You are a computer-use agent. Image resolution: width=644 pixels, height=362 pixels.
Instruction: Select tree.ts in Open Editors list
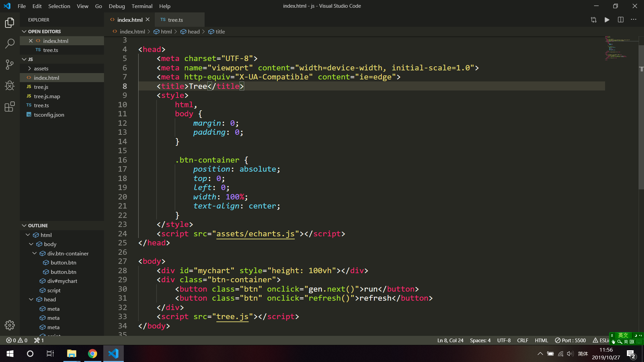pyautogui.click(x=62, y=50)
